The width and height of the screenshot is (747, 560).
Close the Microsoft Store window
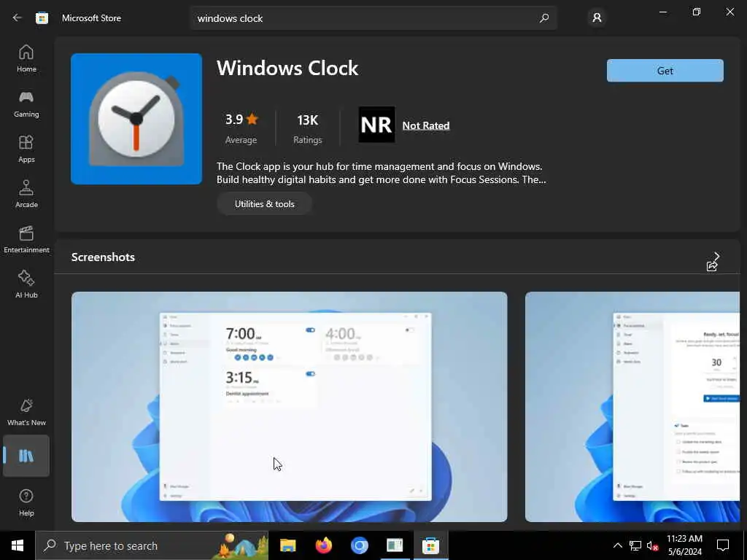(x=729, y=12)
